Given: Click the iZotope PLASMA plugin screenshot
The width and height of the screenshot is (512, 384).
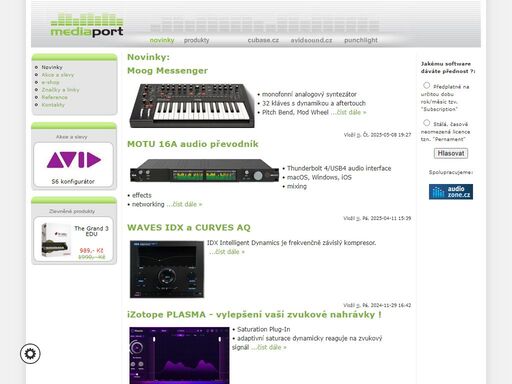Looking at the screenshot, I should pyautogui.click(x=179, y=355).
